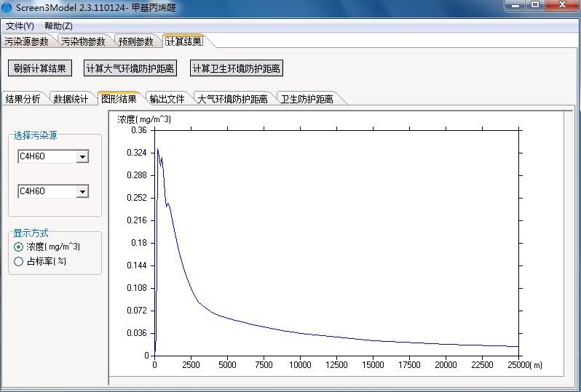This screenshot has width=581, height=392.
Task: Open the 文件(Y) menu
Action: coord(20,26)
